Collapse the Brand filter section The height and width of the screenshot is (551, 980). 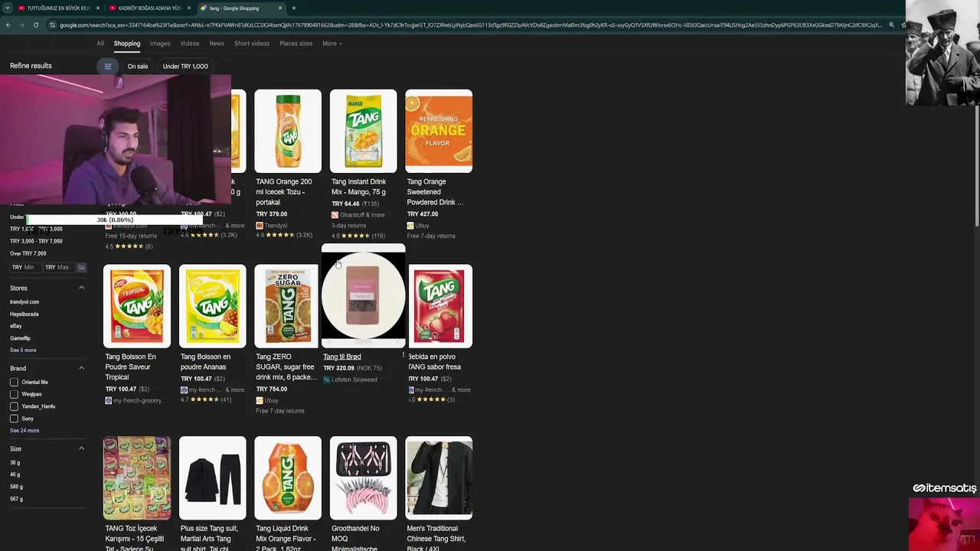(81, 368)
